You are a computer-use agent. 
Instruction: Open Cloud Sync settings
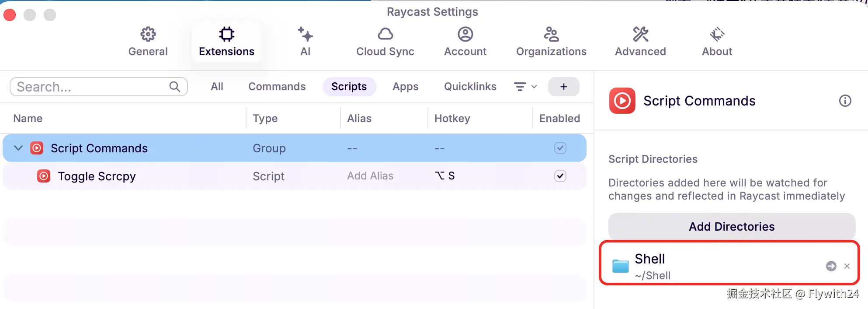click(x=385, y=35)
